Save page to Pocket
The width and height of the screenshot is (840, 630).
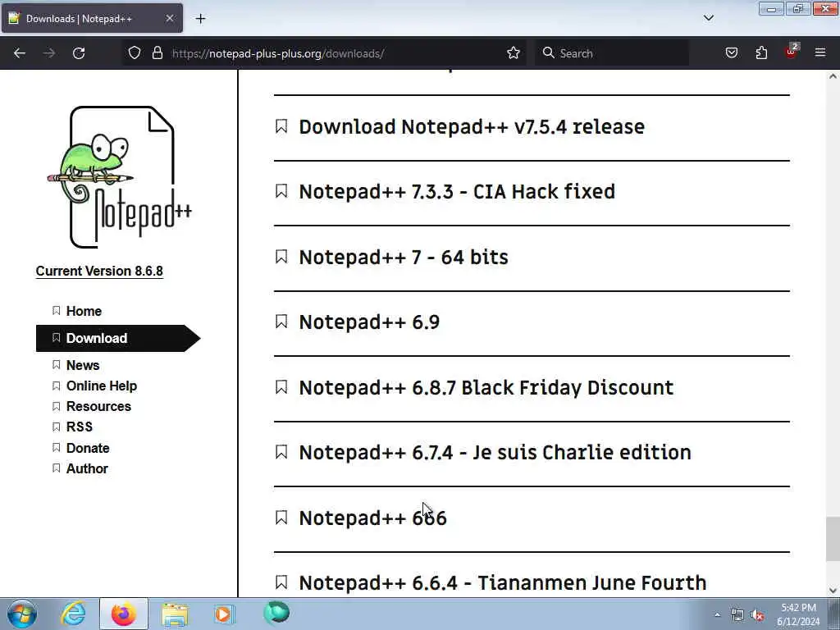[731, 53]
